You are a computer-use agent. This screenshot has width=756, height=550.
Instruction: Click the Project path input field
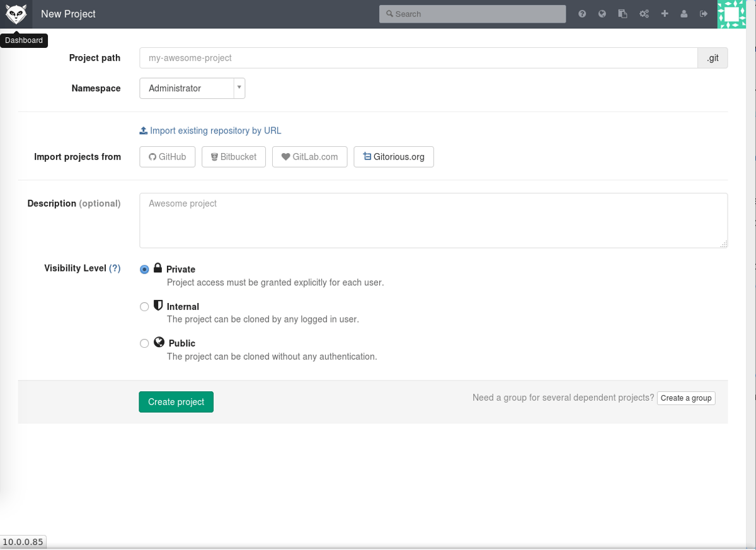[416, 57]
